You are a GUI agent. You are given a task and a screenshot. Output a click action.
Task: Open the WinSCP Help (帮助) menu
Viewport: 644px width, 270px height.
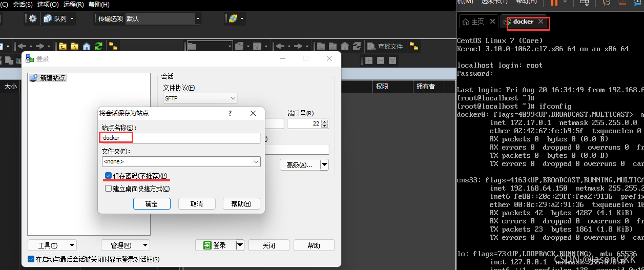(x=99, y=4)
